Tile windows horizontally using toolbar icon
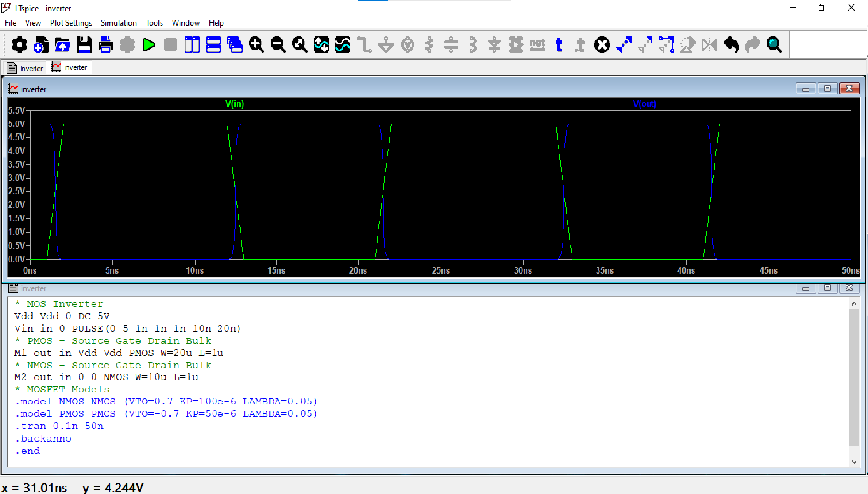This screenshot has width=868, height=494. click(x=213, y=45)
